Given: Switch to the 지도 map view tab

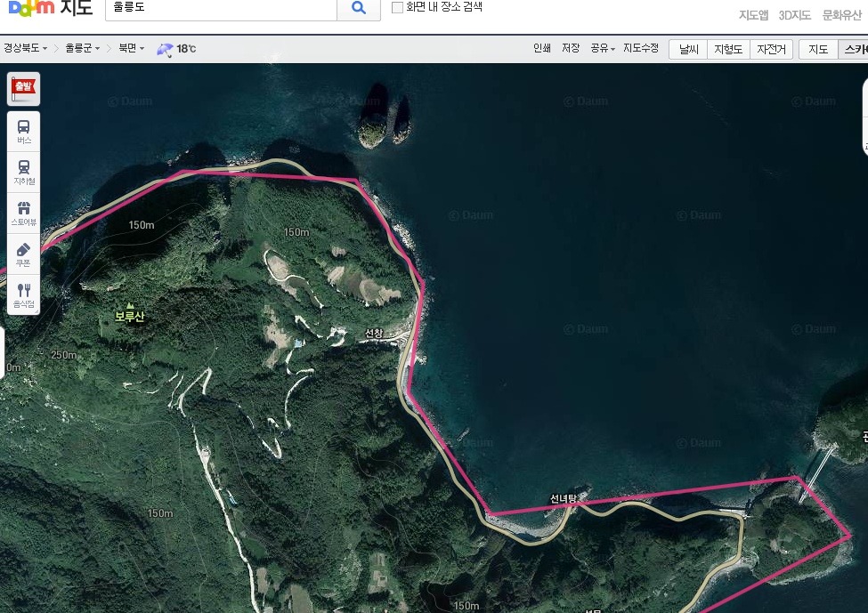Looking at the screenshot, I should click(x=818, y=49).
